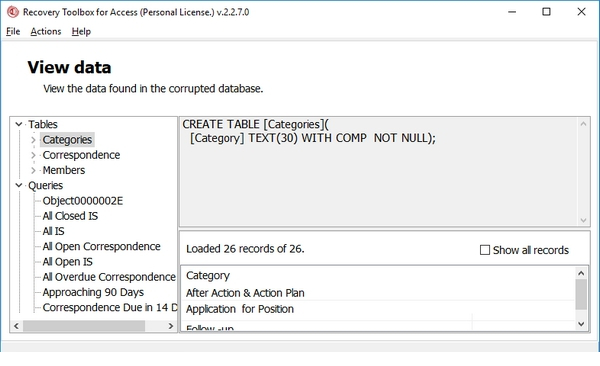
Task: Expand the Categories table node
Action: [33, 140]
